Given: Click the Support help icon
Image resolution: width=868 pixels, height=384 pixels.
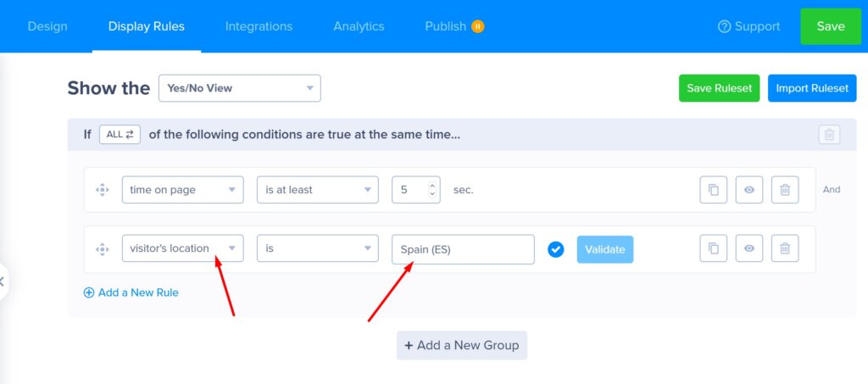Looking at the screenshot, I should [724, 26].
